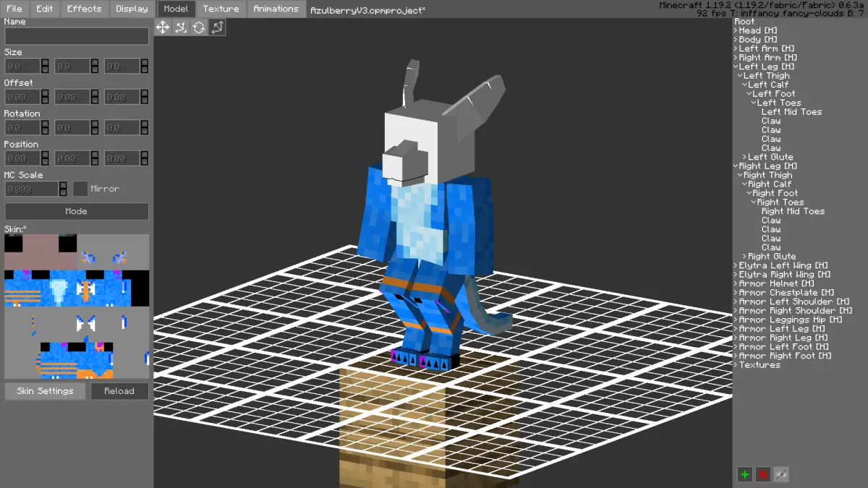Image resolution: width=868 pixels, height=488 pixels.
Task: Open Skin Settings
Action: click(x=45, y=391)
